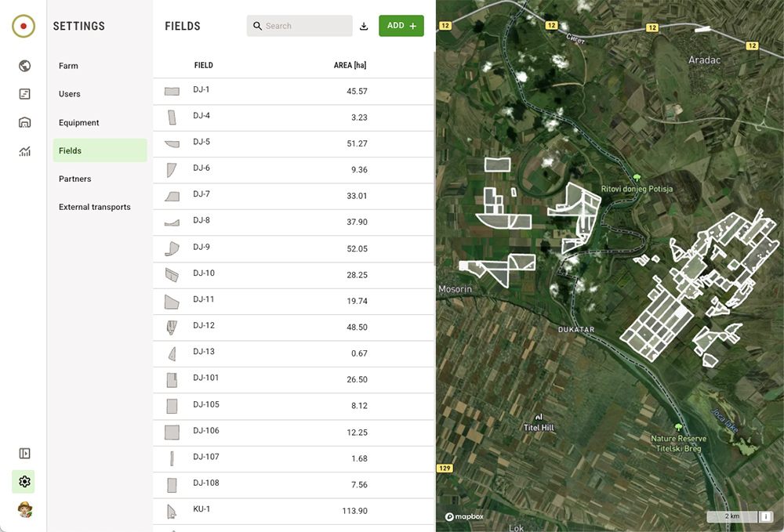The height and width of the screenshot is (532, 784).
Task: Select the DJ-106 field shape thumbnail
Action: tap(172, 432)
